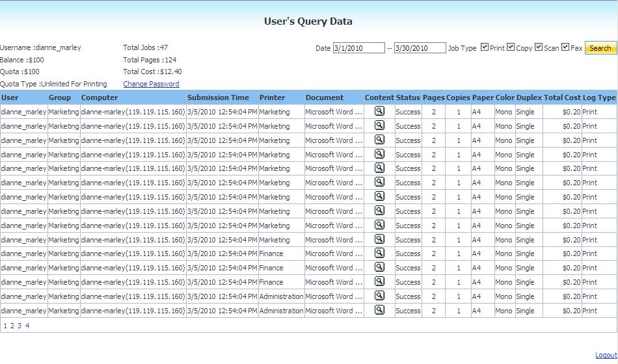Click the Copies column header
Image resolution: width=618 pixels, height=364 pixels.
[458, 97]
